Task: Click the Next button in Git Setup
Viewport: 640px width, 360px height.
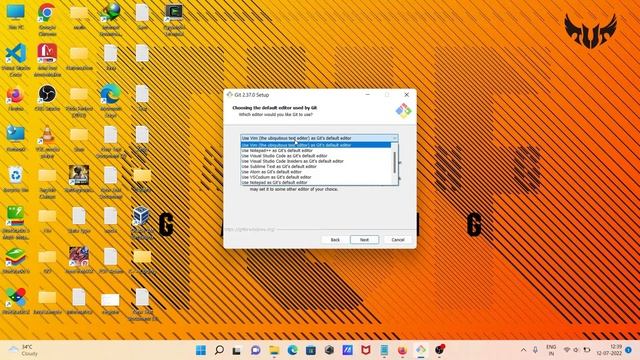Action: point(364,240)
